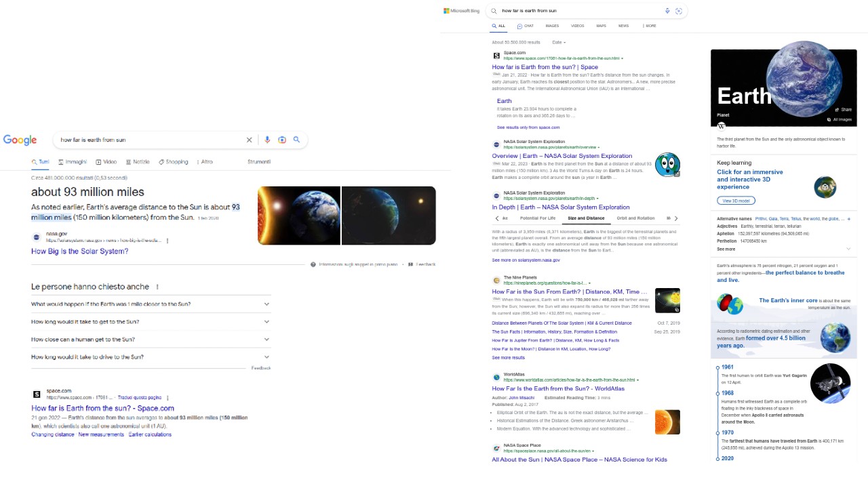Image resolution: width=868 pixels, height=488 pixels.
Task: Open options menu beside space.com Google result
Action: click(x=167, y=398)
